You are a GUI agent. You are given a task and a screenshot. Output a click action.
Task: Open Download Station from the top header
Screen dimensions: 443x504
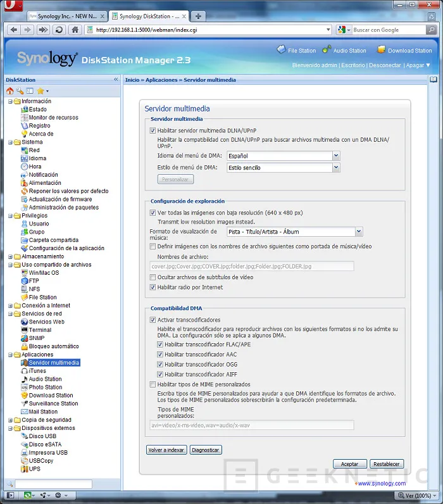[x=405, y=50]
